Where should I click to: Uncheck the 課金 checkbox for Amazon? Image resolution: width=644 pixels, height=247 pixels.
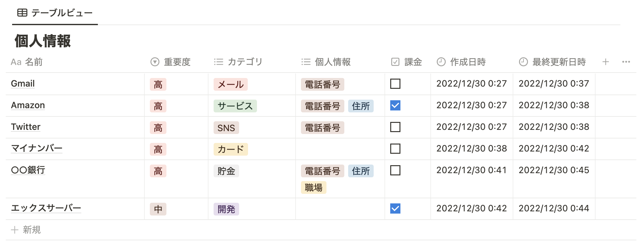[395, 105]
